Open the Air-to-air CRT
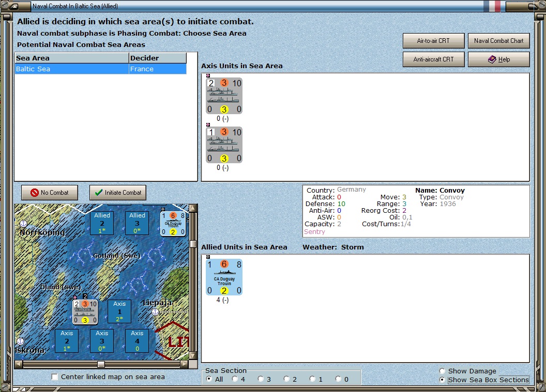This screenshot has width=546, height=392. (433, 41)
